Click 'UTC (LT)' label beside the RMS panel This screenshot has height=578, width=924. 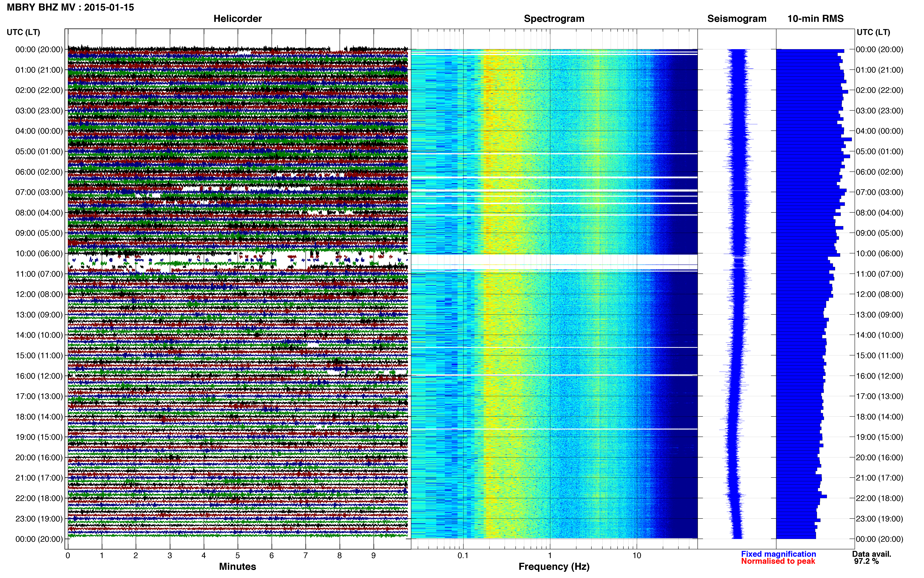(x=873, y=32)
